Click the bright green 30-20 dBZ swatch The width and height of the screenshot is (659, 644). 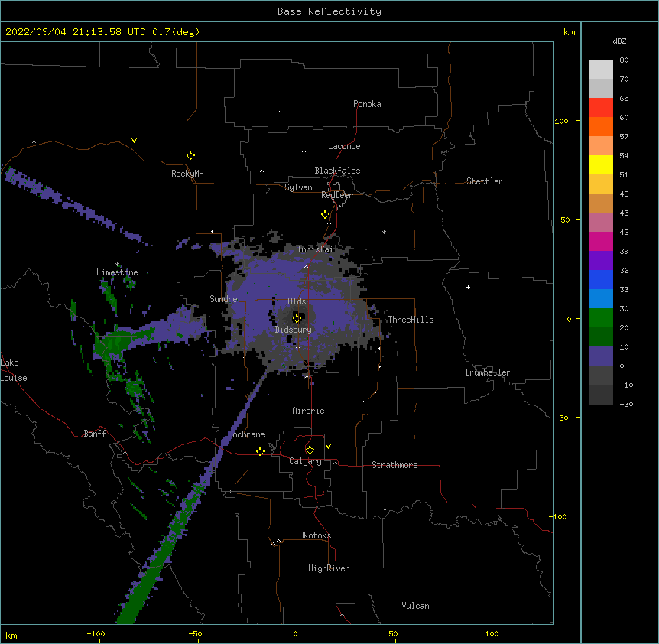pyautogui.click(x=601, y=318)
